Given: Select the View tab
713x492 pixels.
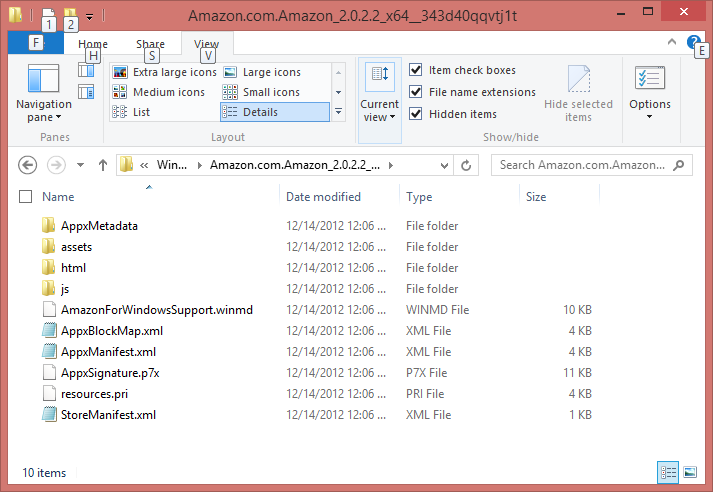Looking at the screenshot, I should click(207, 44).
